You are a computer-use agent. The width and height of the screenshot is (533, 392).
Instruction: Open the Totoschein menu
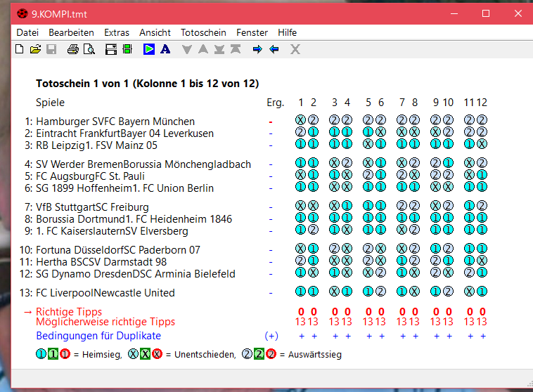(x=203, y=32)
